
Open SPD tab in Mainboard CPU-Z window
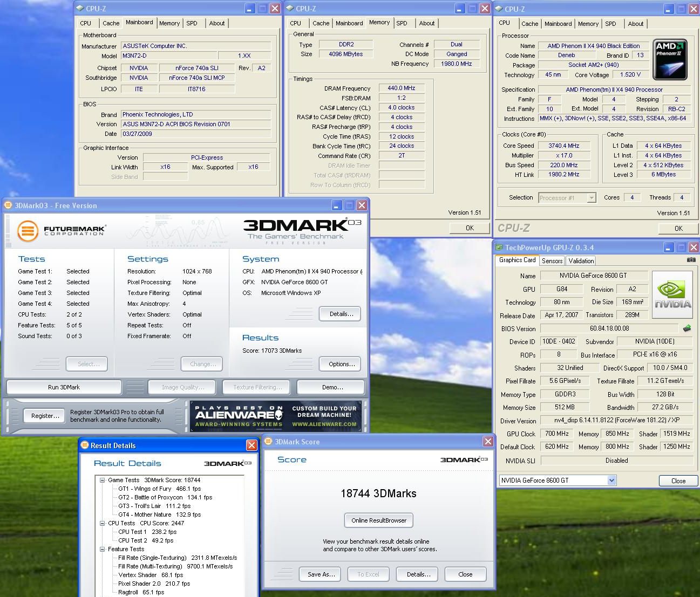(192, 23)
